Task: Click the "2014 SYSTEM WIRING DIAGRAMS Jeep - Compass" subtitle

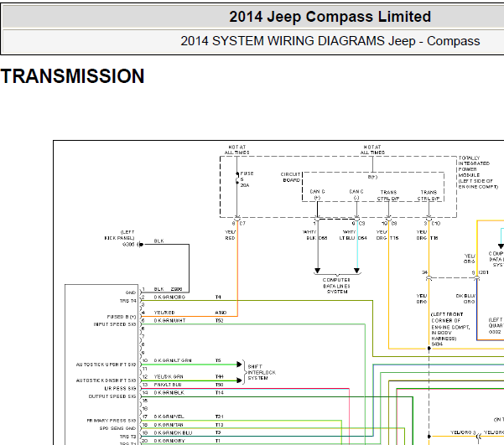Action: [330, 41]
